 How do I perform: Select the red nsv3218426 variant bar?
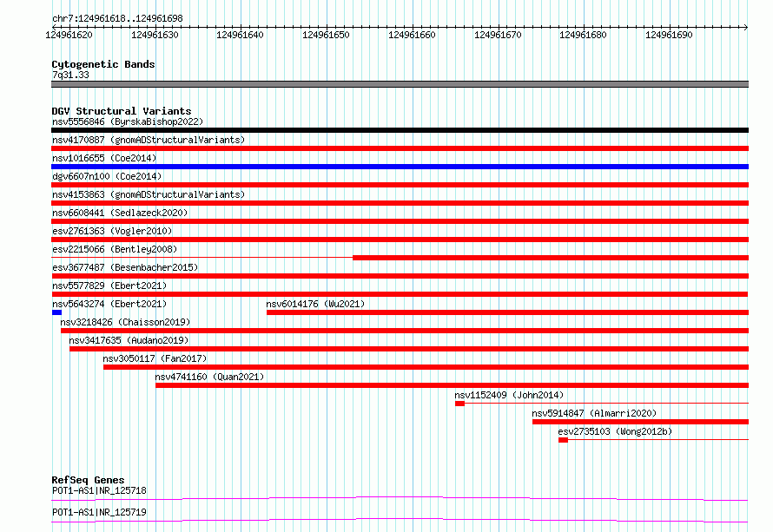point(405,331)
